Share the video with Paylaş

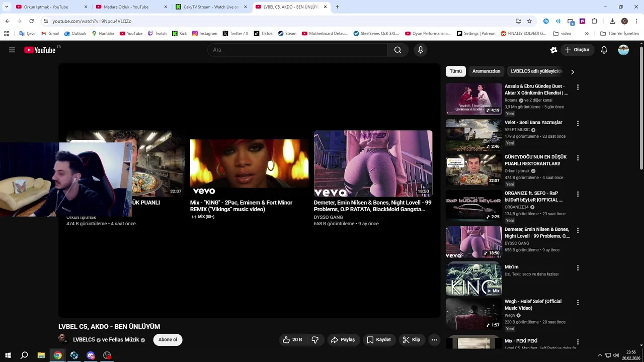343,340
